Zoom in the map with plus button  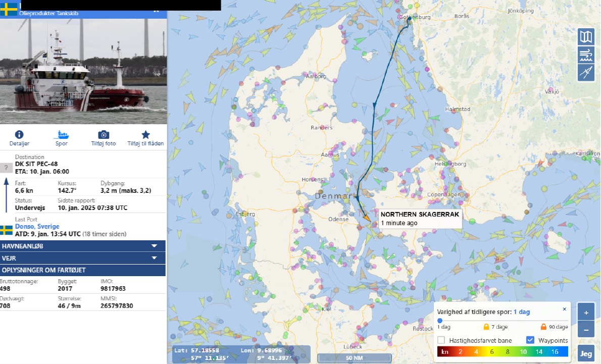[x=586, y=313]
